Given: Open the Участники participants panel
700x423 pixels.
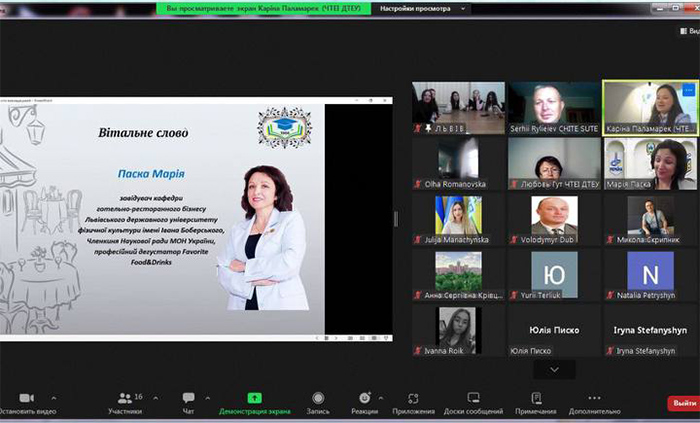Looking at the screenshot, I should point(125,402).
